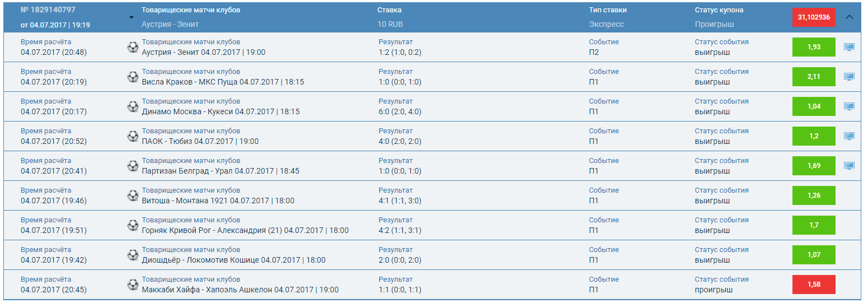The height and width of the screenshot is (303, 868).
Task: Select the green 1,93 odds box
Action: pyautogui.click(x=814, y=47)
